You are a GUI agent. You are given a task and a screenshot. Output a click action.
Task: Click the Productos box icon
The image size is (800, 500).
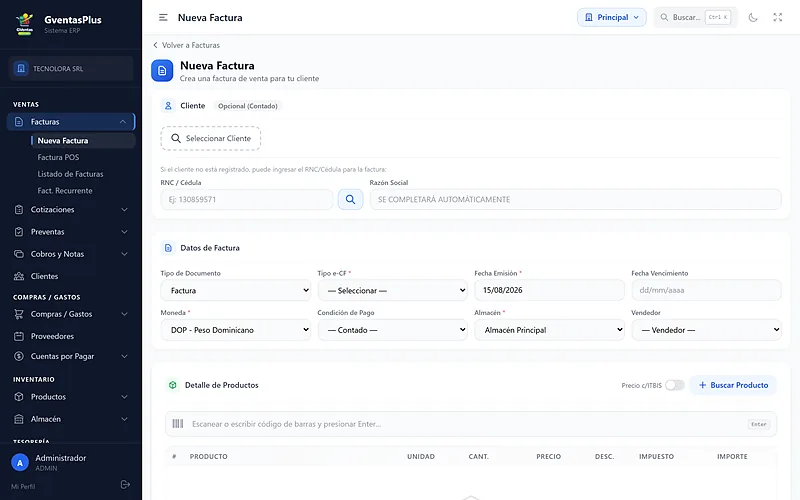(19, 397)
